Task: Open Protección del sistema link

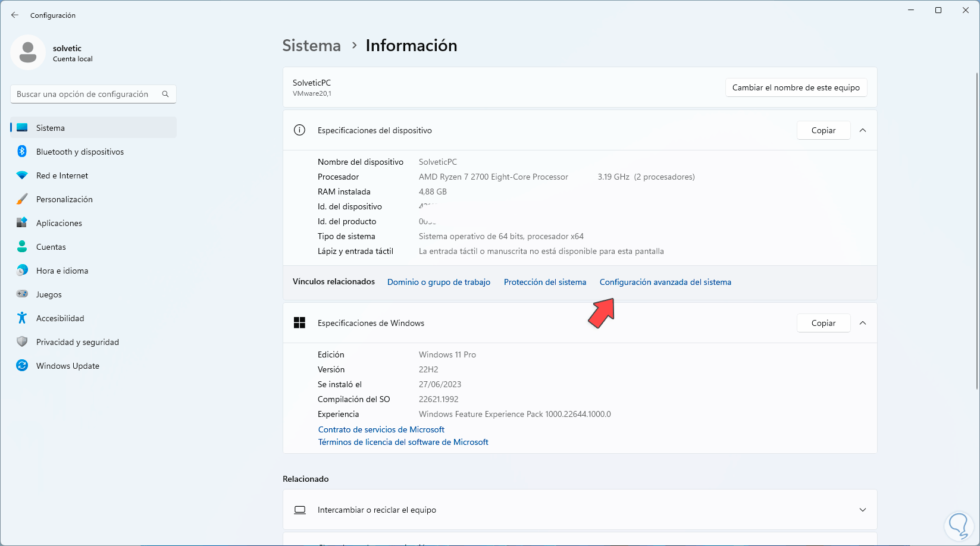Action: (x=544, y=282)
